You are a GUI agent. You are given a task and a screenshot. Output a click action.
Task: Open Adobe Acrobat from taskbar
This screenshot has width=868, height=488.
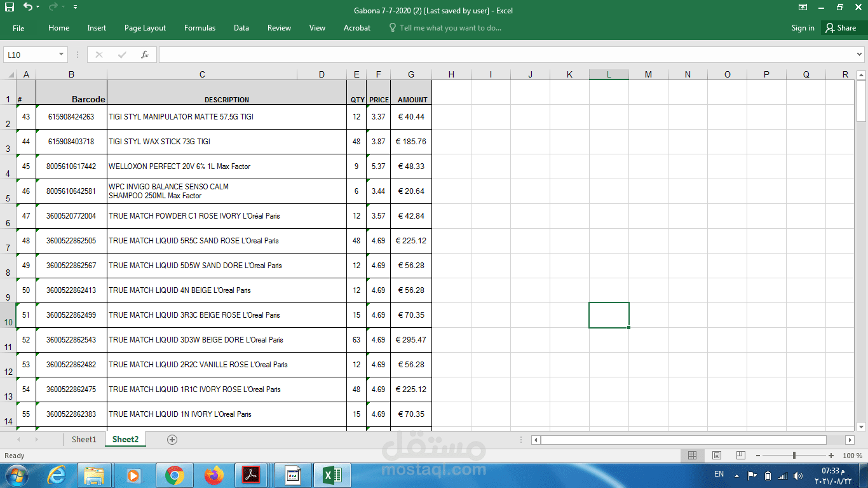pyautogui.click(x=252, y=475)
